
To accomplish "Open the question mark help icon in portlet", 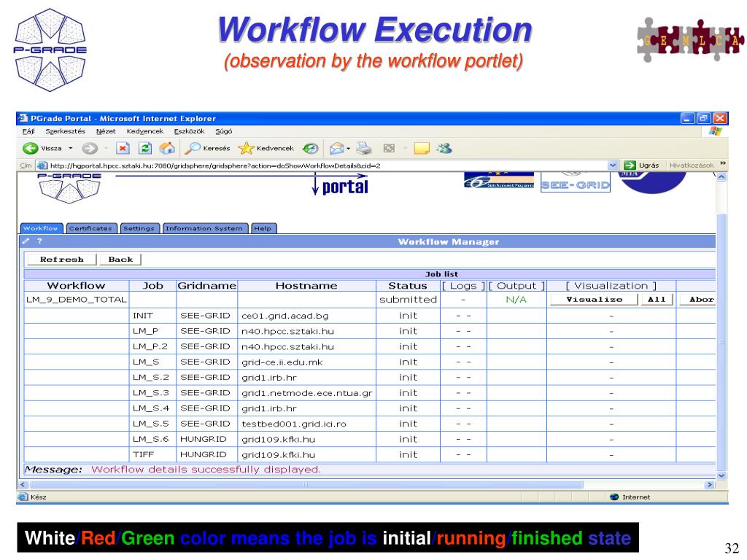I will [39, 241].
